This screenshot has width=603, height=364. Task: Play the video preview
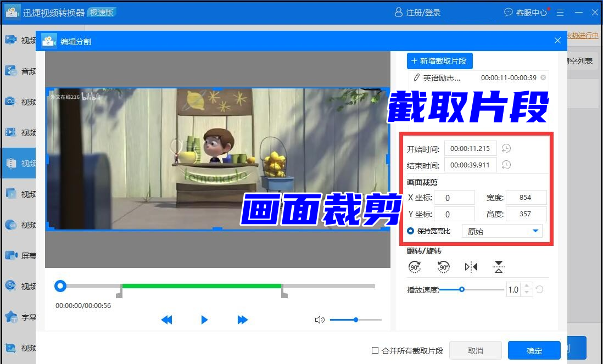[x=204, y=320]
